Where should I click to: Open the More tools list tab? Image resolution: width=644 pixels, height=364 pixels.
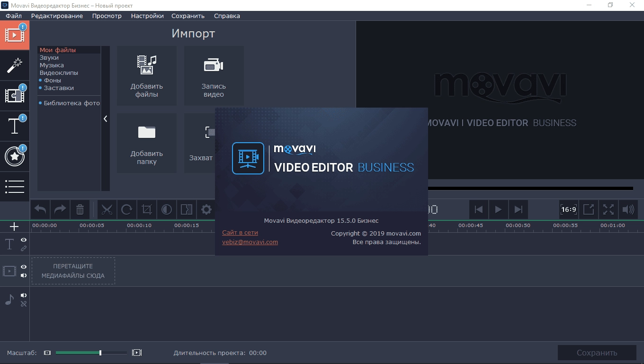[x=15, y=187]
